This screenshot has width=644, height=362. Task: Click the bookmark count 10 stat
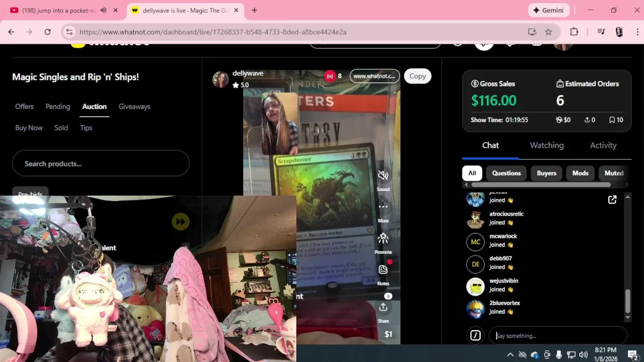616,120
